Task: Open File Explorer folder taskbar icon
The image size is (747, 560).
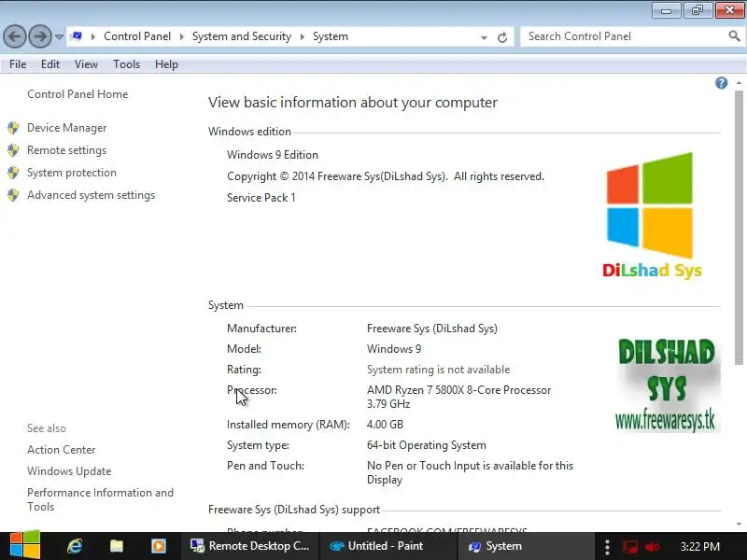Action: coord(117,546)
